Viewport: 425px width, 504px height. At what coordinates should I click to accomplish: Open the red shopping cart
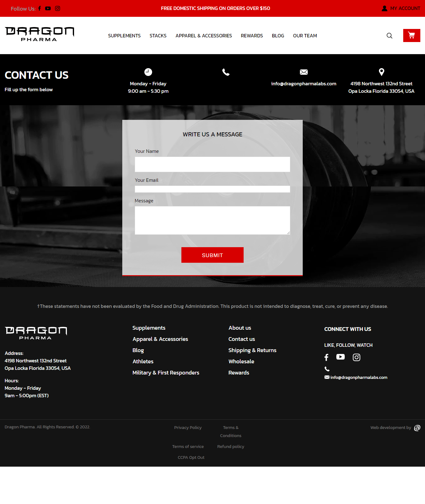pyautogui.click(x=411, y=35)
